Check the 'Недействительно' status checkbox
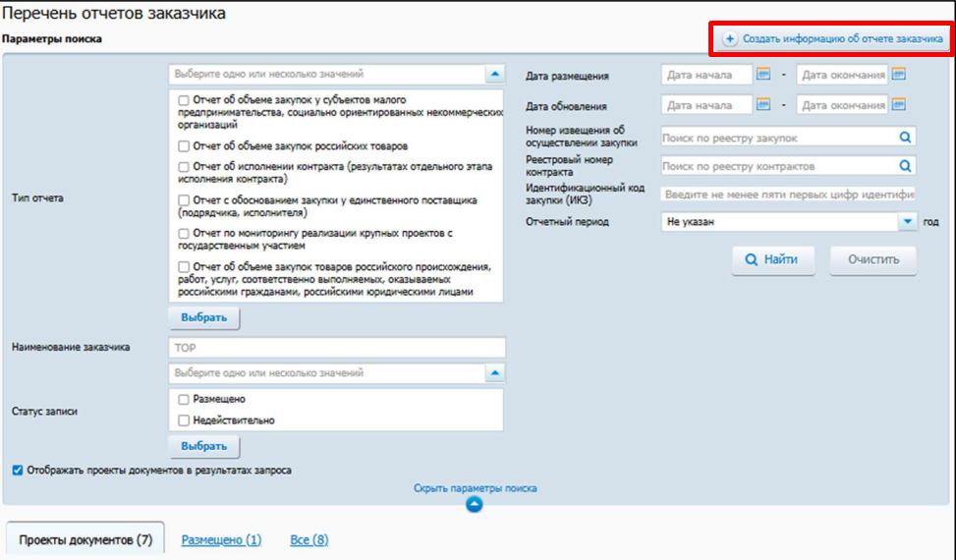The height and width of the screenshot is (560, 956). point(184,420)
